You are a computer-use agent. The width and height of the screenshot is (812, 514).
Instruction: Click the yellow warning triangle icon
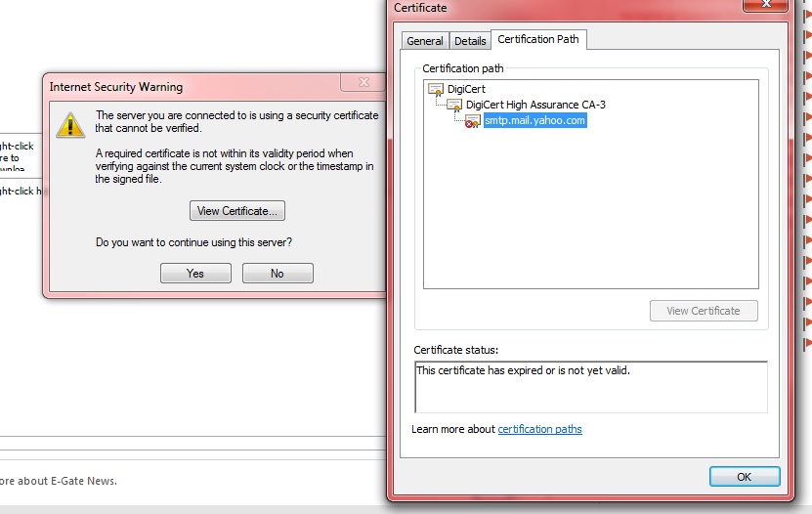70,125
